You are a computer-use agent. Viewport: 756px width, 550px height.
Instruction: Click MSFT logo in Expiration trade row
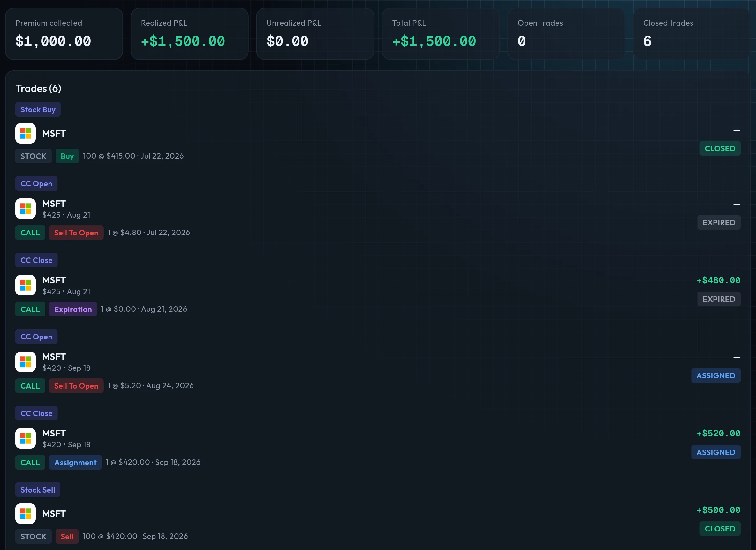25,285
